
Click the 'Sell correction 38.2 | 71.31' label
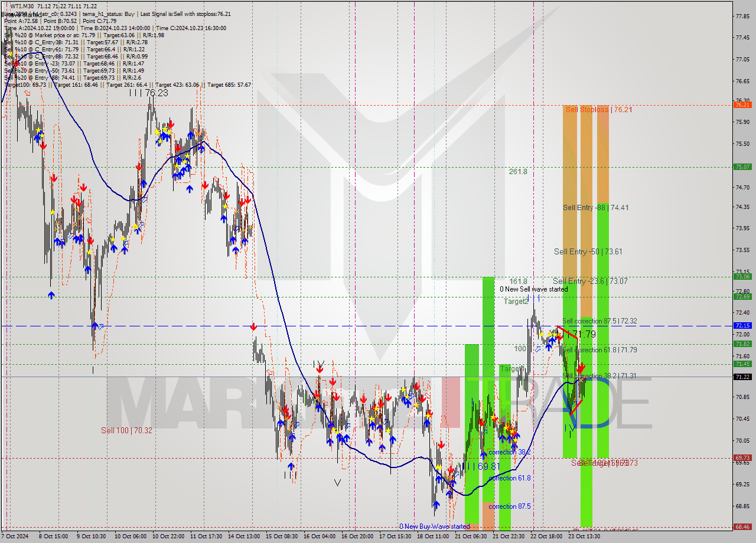point(599,376)
